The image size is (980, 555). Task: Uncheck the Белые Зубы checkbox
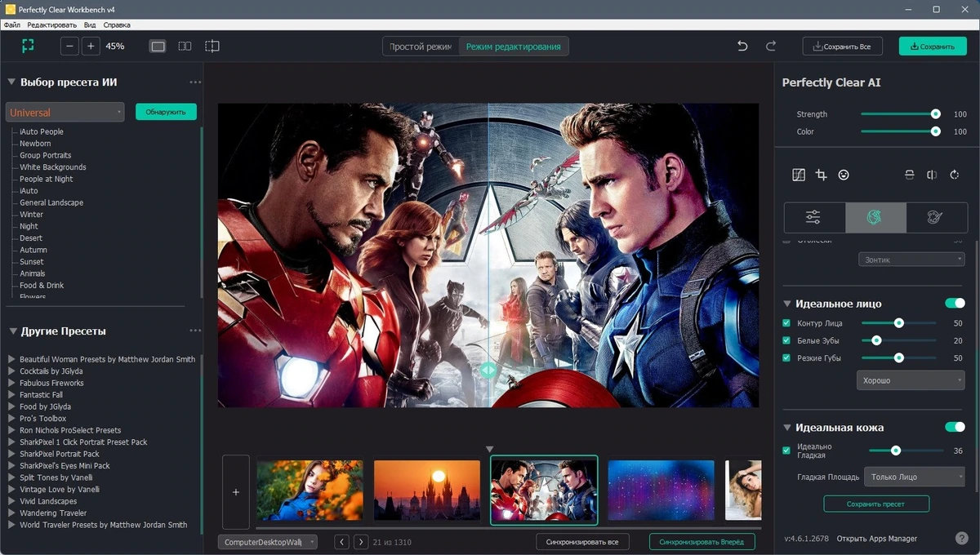(x=786, y=340)
